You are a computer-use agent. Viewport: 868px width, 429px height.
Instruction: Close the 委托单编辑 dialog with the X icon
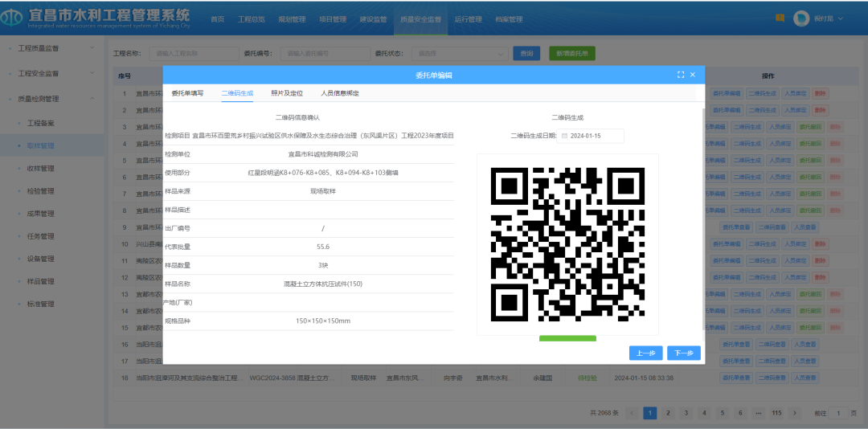693,75
